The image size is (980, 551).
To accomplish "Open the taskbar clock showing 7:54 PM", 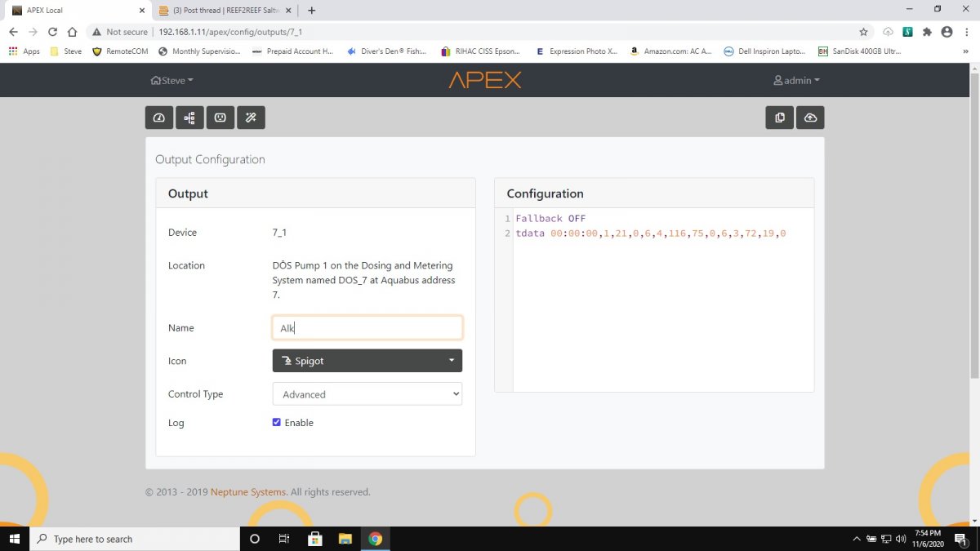I will point(929,539).
